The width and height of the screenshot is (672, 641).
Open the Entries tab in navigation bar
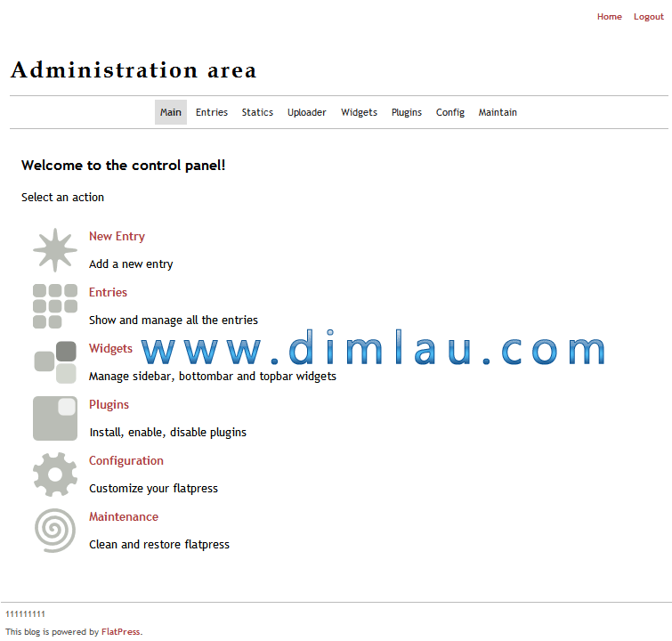pos(212,112)
